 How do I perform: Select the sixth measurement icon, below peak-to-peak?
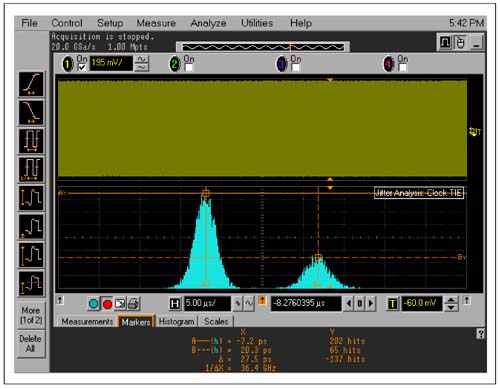31,227
